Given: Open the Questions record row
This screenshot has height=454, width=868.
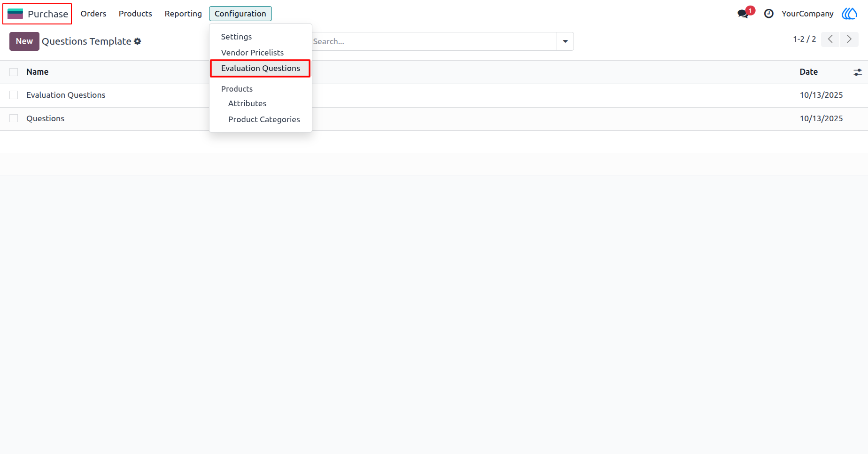Looking at the screenshot, I should (434, 119).
